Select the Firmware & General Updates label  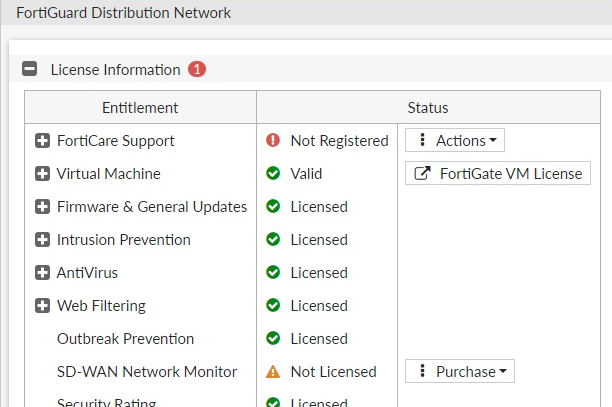152,207
